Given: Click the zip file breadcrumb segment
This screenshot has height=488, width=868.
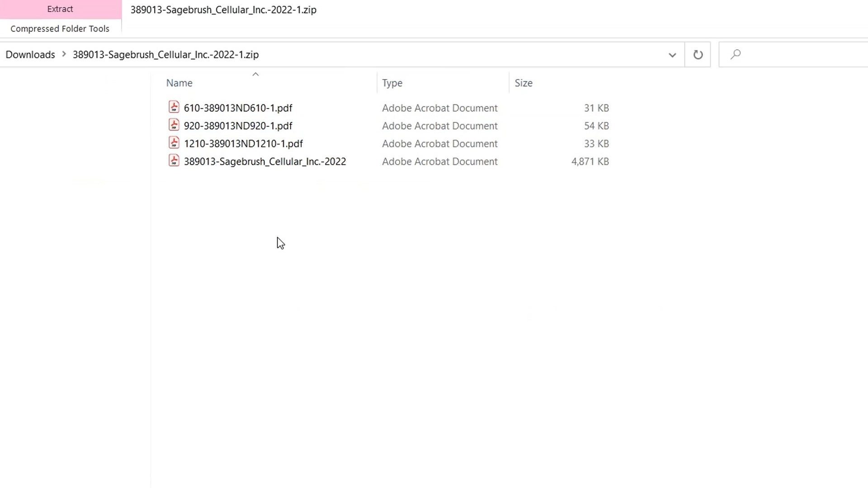Looking at the screenshot, I should [166, 55].
